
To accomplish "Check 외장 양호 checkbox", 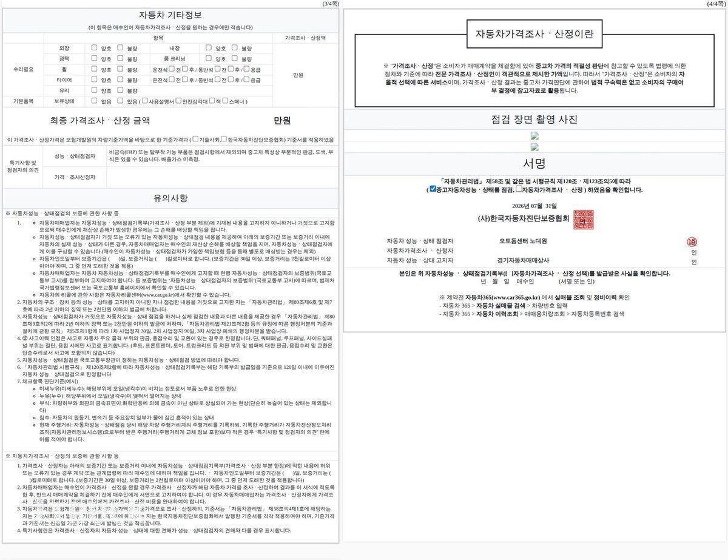I will 94,47.
